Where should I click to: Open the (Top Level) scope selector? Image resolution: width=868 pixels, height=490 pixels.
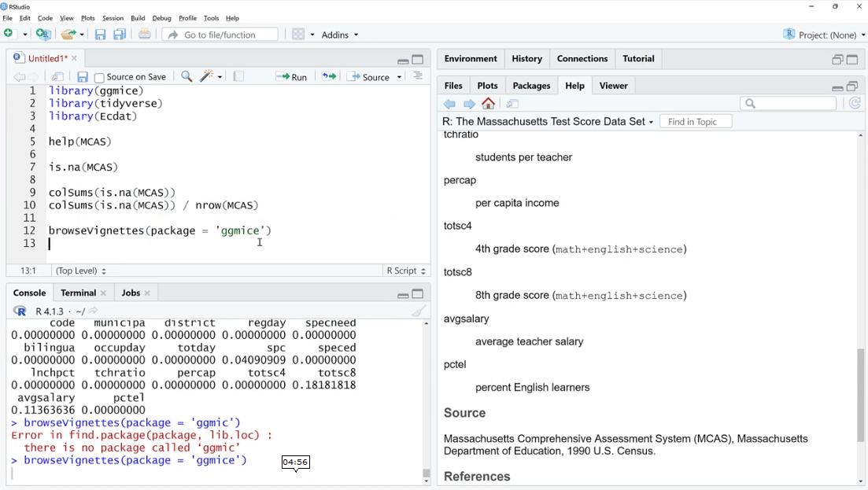tap(80, 271)
